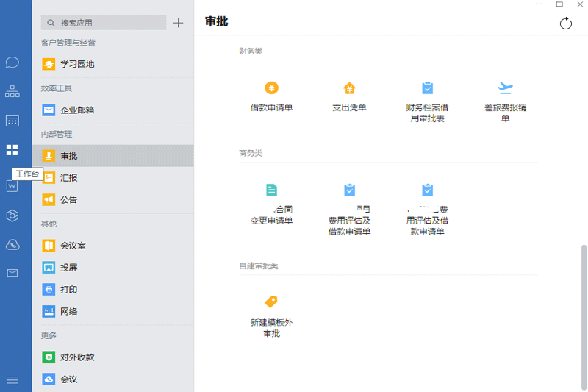Open 财务档案借用审批表 form
The width and height of the screenshot is (588, 392).
pos(427,89)
